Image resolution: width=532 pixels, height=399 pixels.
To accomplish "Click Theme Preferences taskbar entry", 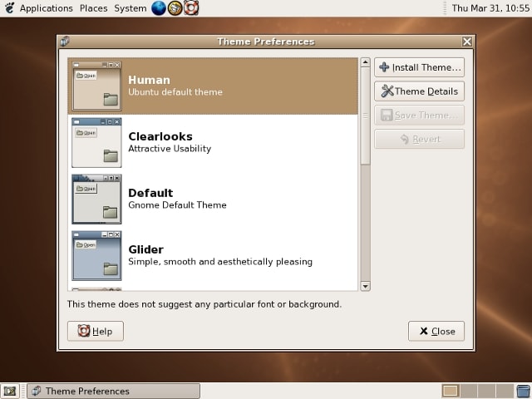I will pos(114,392).
